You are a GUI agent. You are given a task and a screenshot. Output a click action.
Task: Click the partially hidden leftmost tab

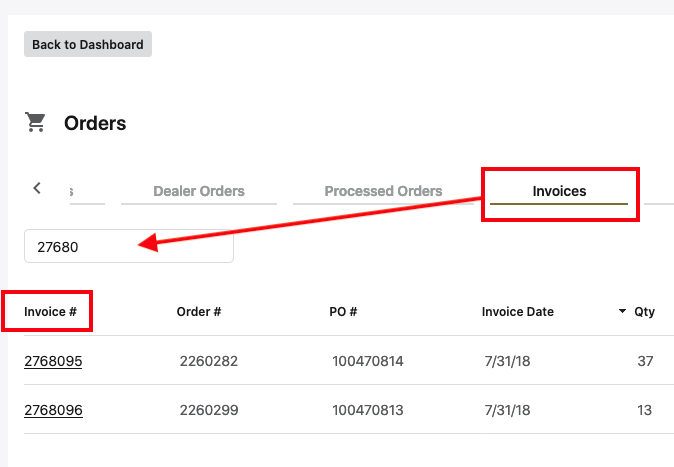(87, 191)
